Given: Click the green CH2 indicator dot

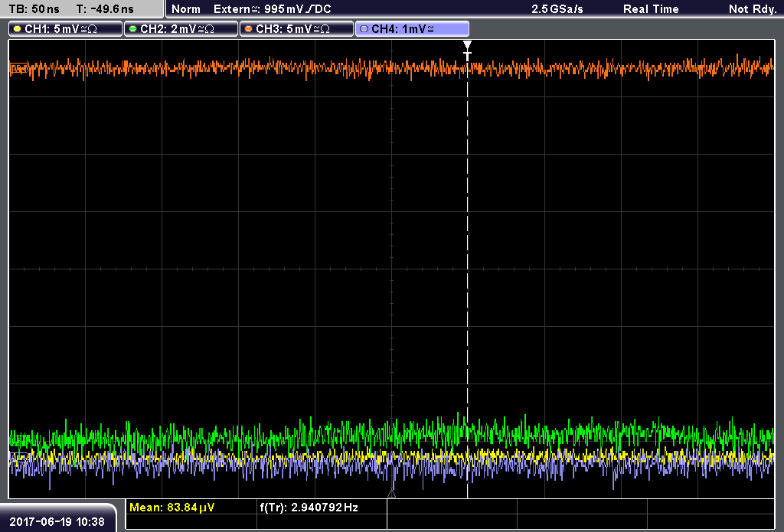Looking at the screenshot, I should 133,29.
